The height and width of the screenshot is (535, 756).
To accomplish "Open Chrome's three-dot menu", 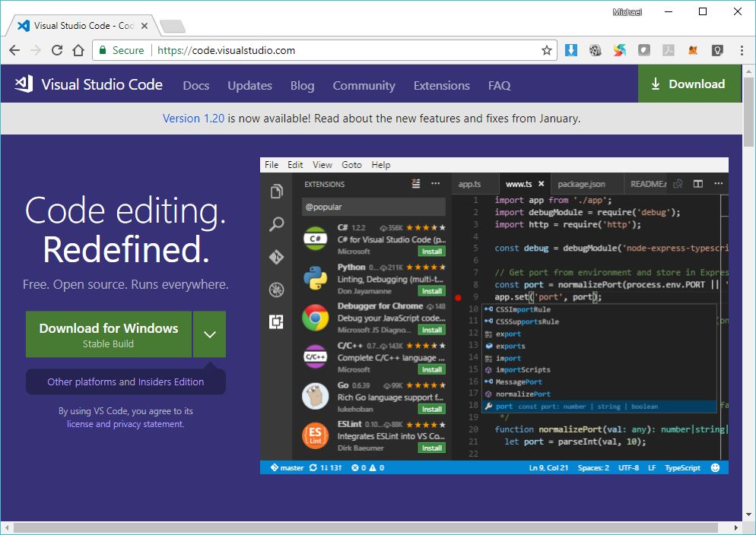I will (742, 50).
